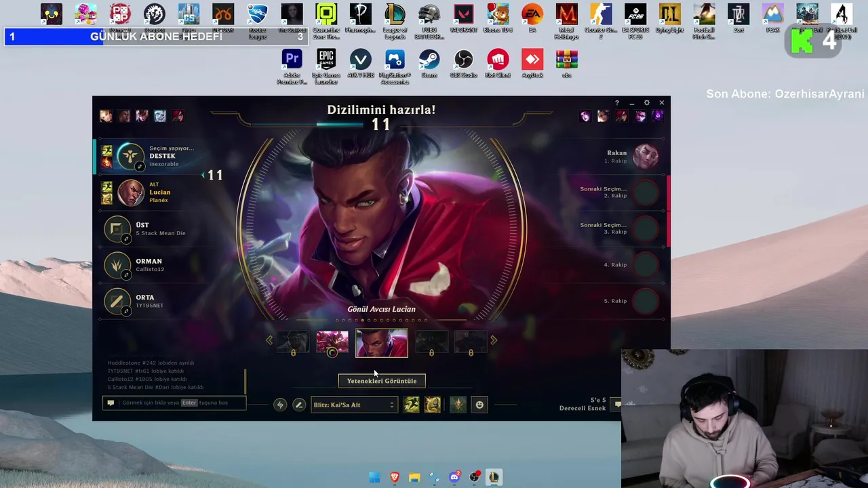The height and width of the screenshot is (488, 868).
Task: Open Adobe Premiere Pro desktop shortcut
Action: pyautogui.click(x=292, y=66)
